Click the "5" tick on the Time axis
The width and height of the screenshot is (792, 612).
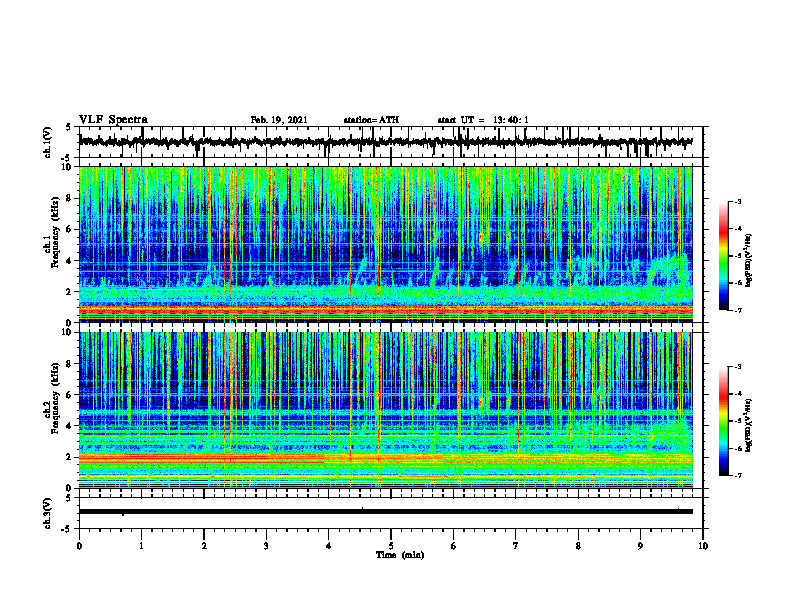(391, 546)
